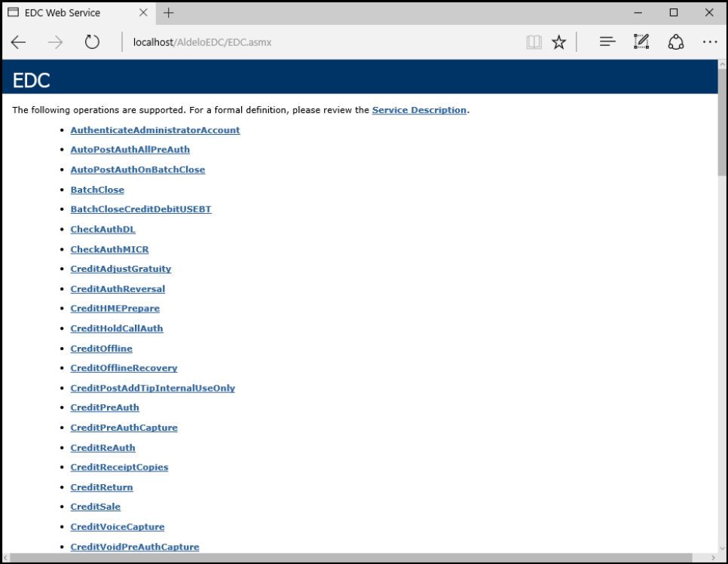Click the BatchClose link

(x=97, y=190)
